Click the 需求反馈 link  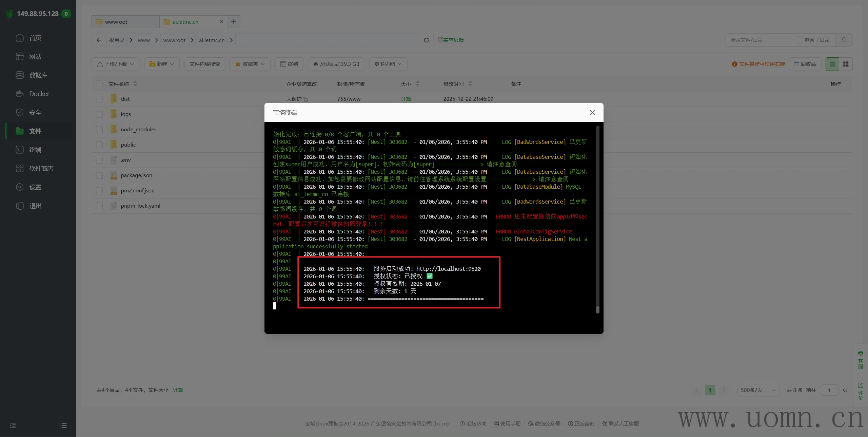(451, 40)
